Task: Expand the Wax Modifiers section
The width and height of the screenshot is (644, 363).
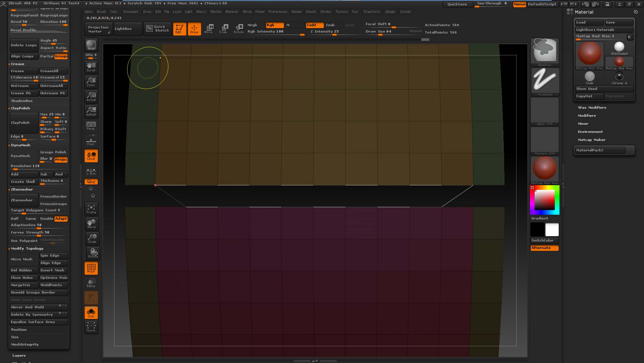Action: pos(592,108)
